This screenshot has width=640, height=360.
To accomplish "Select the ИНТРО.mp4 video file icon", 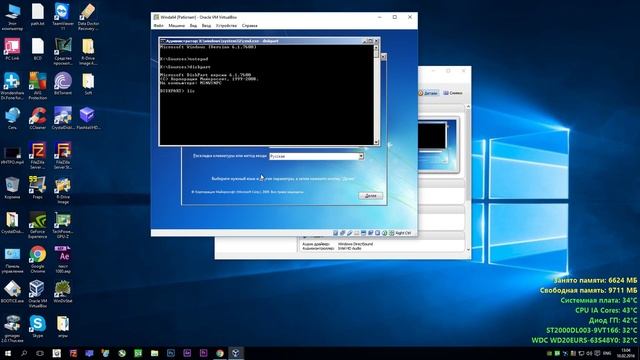I will pos(12,155).
